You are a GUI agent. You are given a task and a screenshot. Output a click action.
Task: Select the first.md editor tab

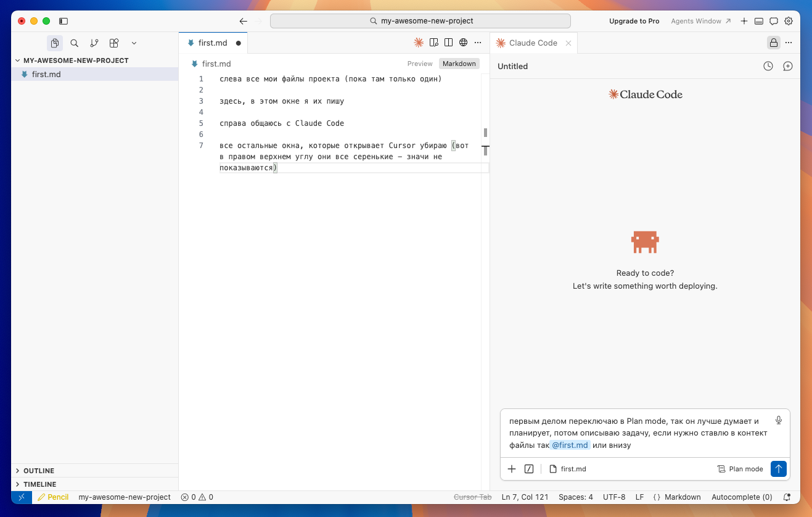(x=213, y=43)
